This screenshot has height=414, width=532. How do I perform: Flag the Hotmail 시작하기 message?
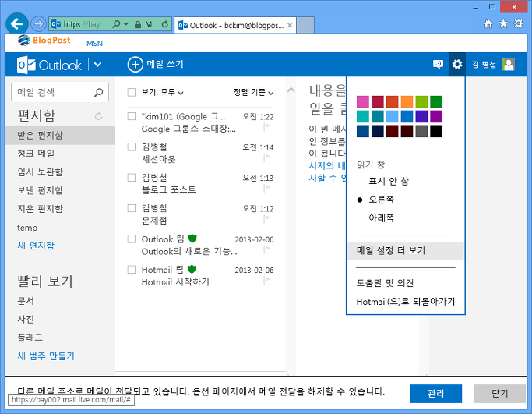[267, 280]
